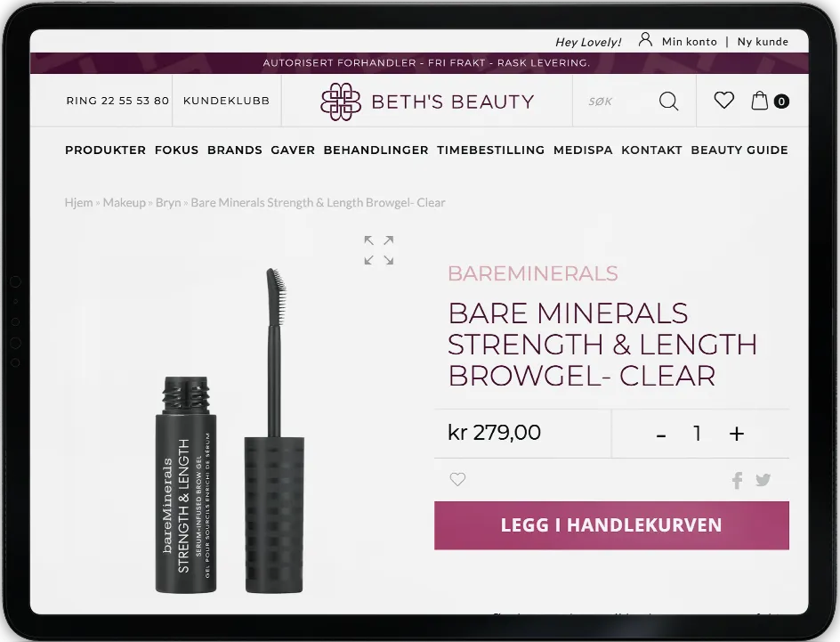Add product to wishlist with small heart
The height and width of the screenshot is (642, 840).
click(x=457, y=479)
